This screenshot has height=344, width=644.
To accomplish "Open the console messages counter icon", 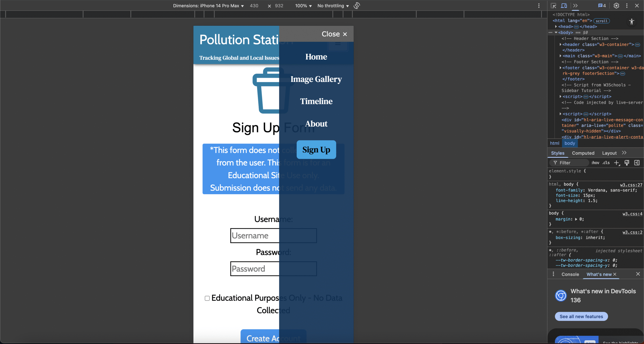I will [x=602, y=6].
